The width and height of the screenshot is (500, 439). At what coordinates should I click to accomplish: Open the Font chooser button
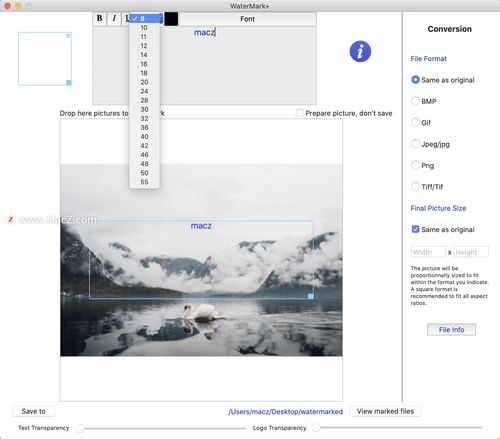(x=247, y=19)
